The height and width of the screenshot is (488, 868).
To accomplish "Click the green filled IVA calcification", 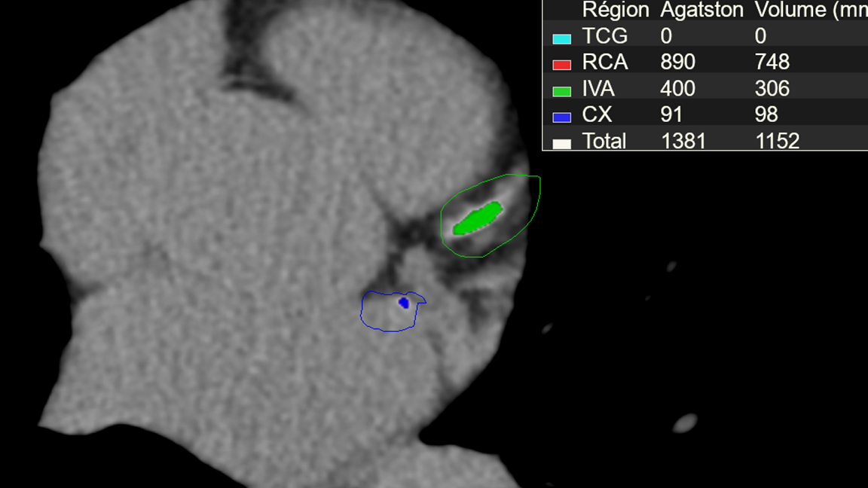I will (478, 218).
